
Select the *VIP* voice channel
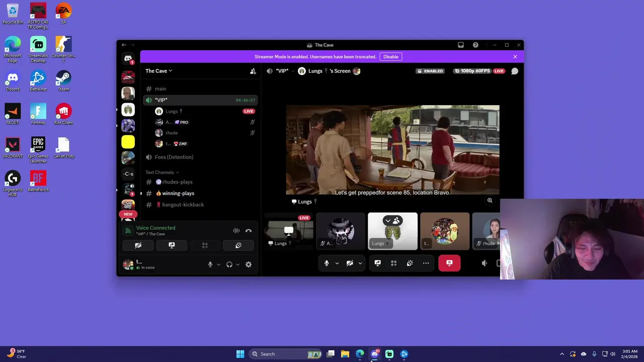tap(200, 100)
